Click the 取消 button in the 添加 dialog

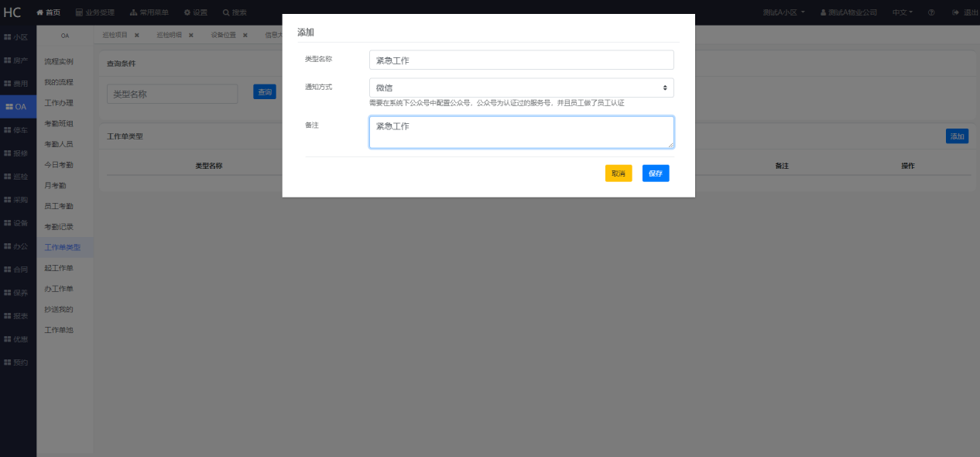click(x=618, y=174)
